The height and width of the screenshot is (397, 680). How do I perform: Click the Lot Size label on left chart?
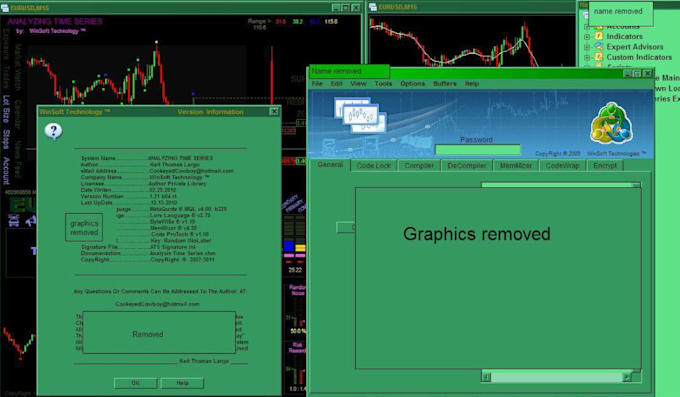pos(6,108)
